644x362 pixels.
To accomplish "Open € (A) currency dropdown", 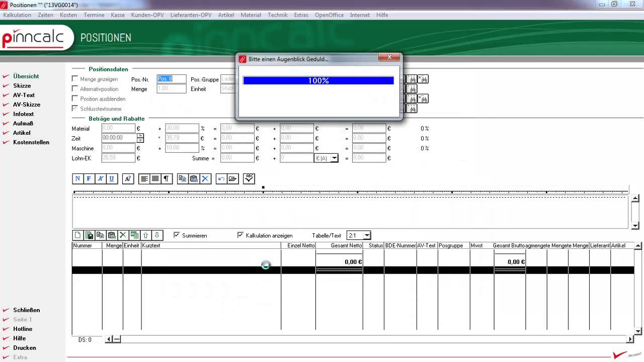I will click(335, 158).
